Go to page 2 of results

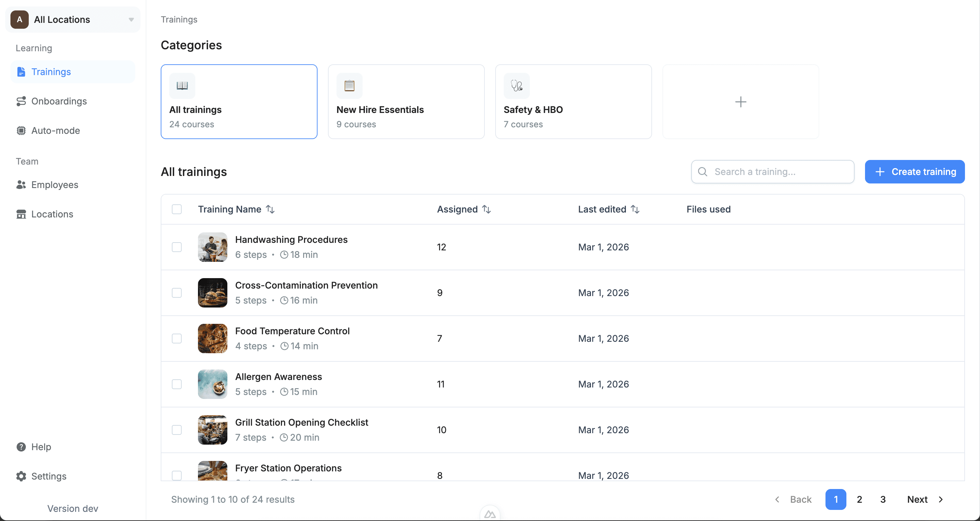click(x=859, y=499)
